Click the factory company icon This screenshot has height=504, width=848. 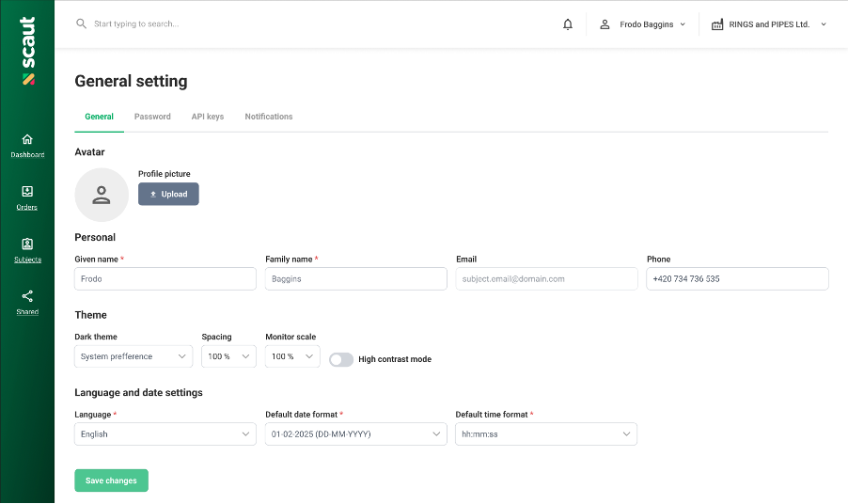click(x=717, y=24)
